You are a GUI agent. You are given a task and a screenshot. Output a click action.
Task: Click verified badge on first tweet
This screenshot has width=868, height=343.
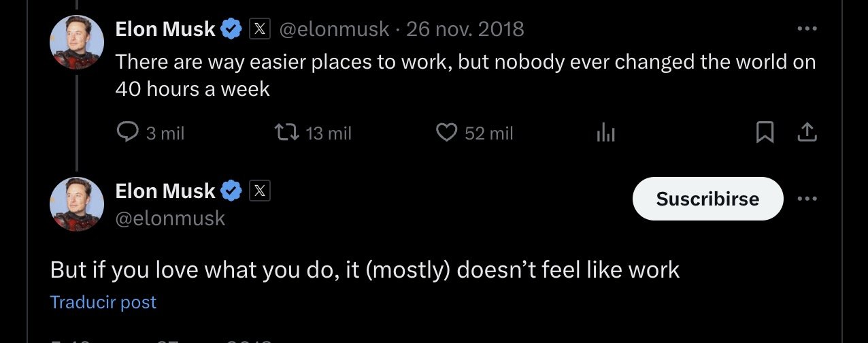pyautogui.click(x=232, y=29)
